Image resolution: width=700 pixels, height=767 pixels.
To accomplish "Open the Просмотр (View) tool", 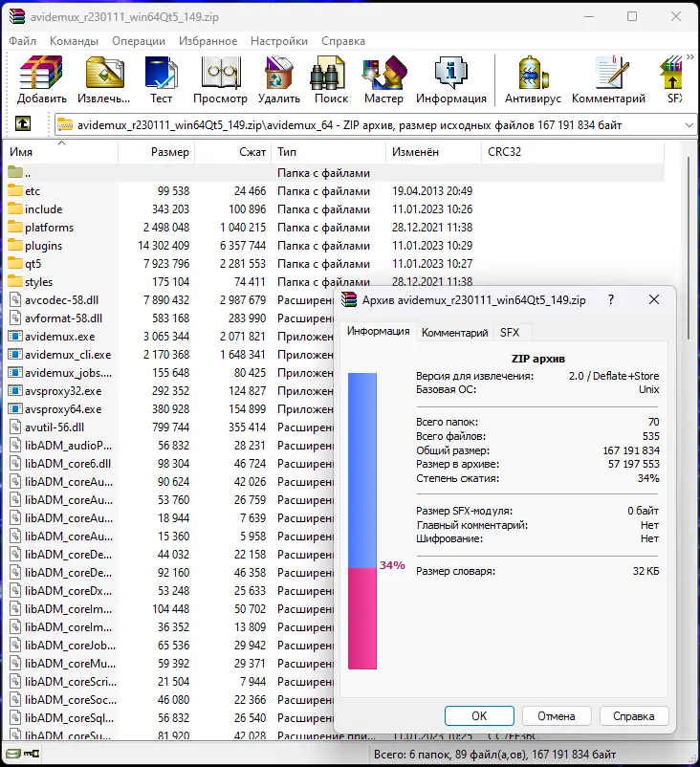I will coord(220,79).
